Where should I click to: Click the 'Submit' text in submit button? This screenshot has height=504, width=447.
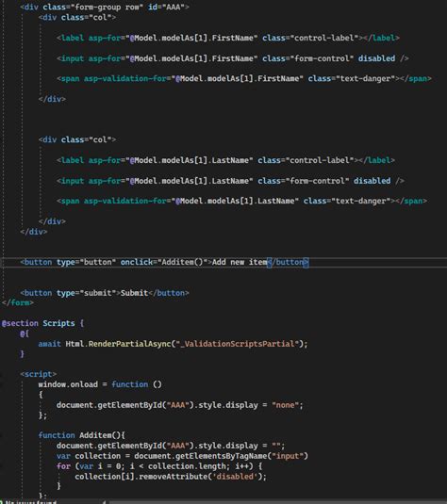click(x=134, y=293)
